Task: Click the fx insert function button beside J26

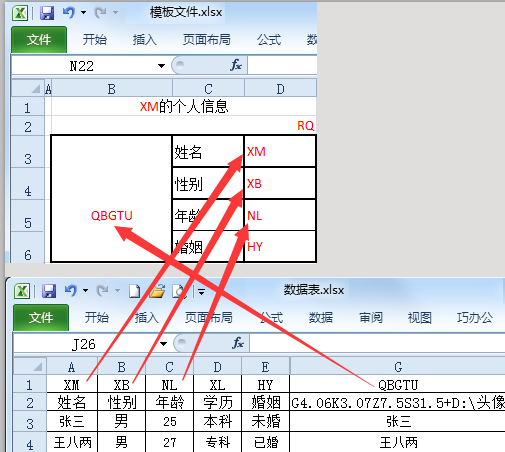Action: pos(238,343)
